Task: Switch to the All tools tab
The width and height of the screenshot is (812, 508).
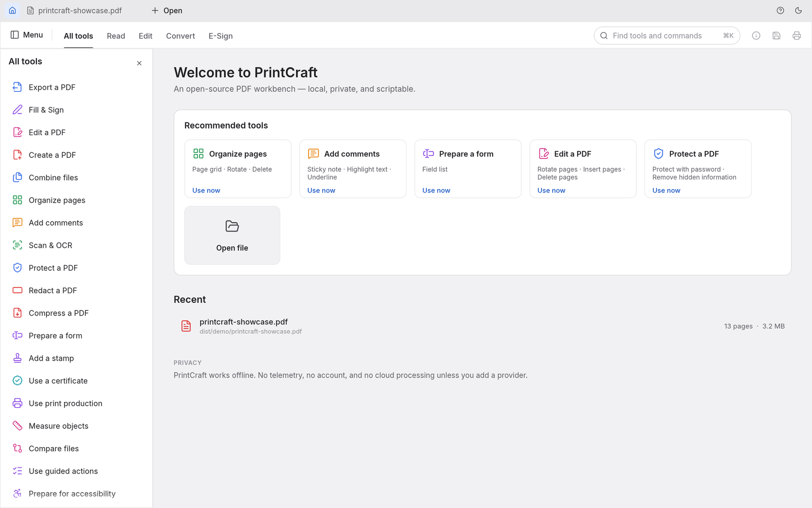Action: coord(78,36)
